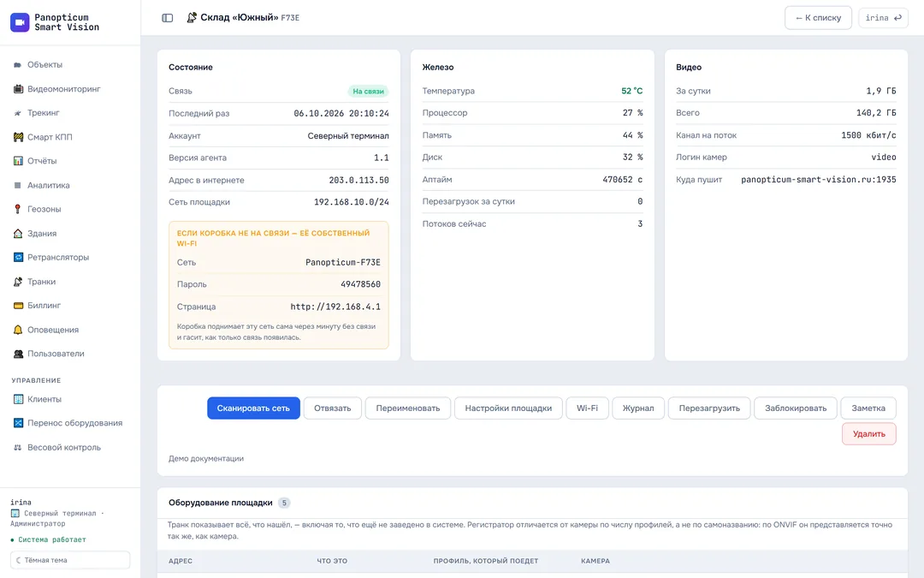Image resolution: width=924 pixels, height=578 pixels.
Task: Click the Весовой контроль scales icon
Action: click(18, 447)
